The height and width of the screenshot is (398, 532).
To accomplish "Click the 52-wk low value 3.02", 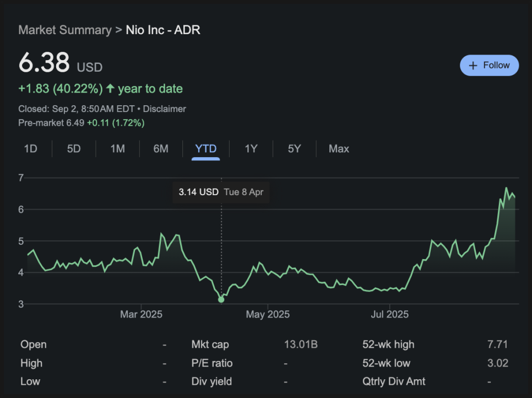I will tap(497, 363).
